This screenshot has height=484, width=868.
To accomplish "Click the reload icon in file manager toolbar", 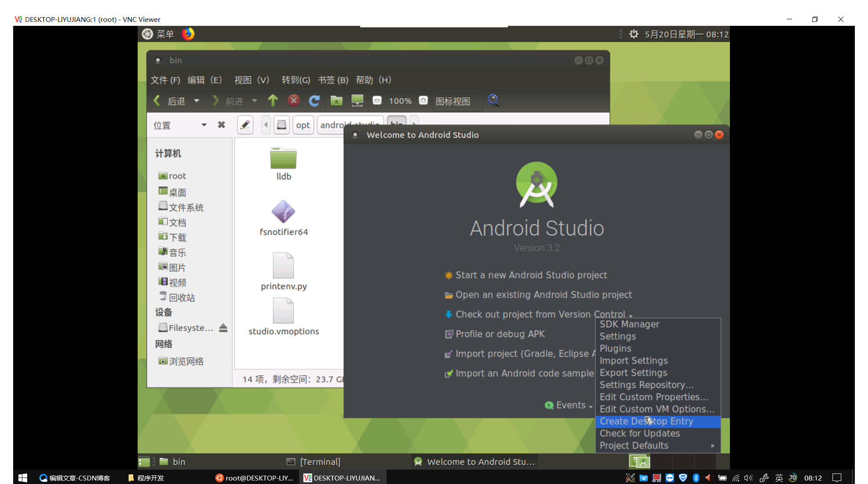I will coord(314,101).
